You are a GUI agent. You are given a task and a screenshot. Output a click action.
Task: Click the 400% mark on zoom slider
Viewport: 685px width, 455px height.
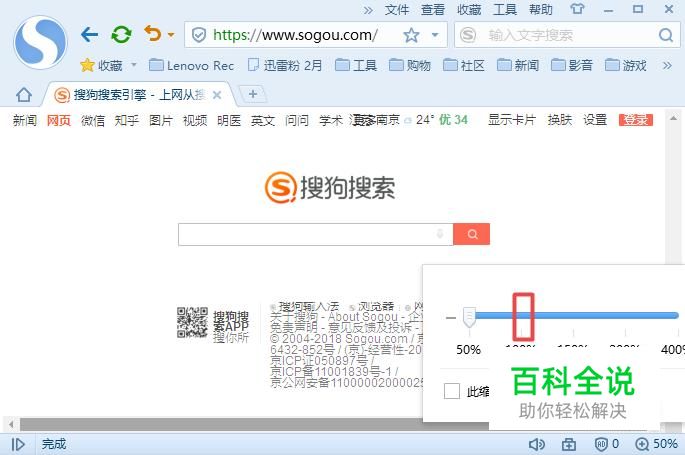(x=673, y=349)
